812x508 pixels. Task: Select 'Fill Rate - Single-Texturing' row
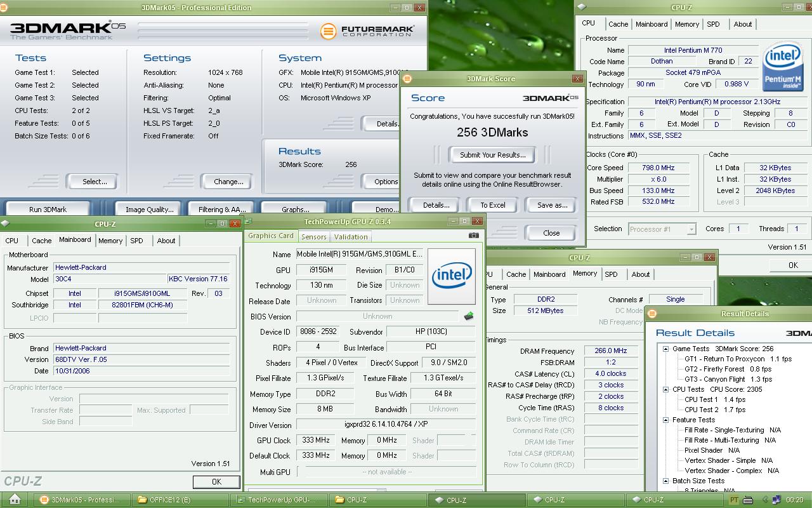[x=733, y=430]
